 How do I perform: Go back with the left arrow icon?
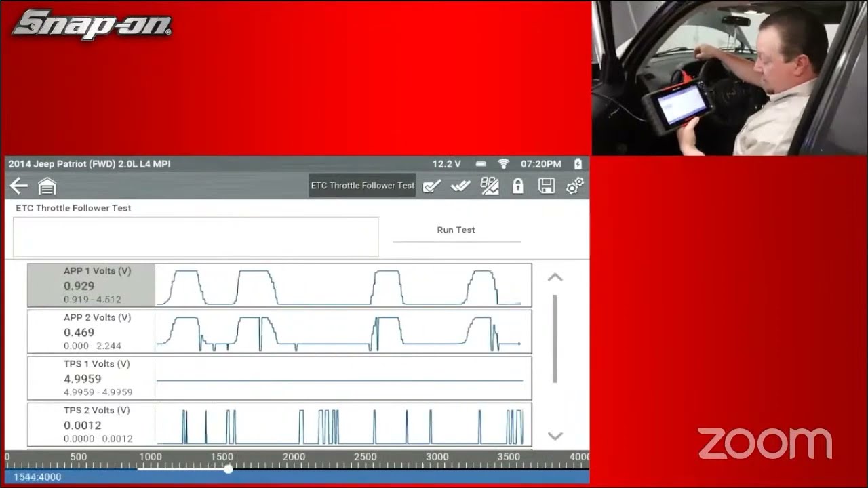(x=19, y=186)
